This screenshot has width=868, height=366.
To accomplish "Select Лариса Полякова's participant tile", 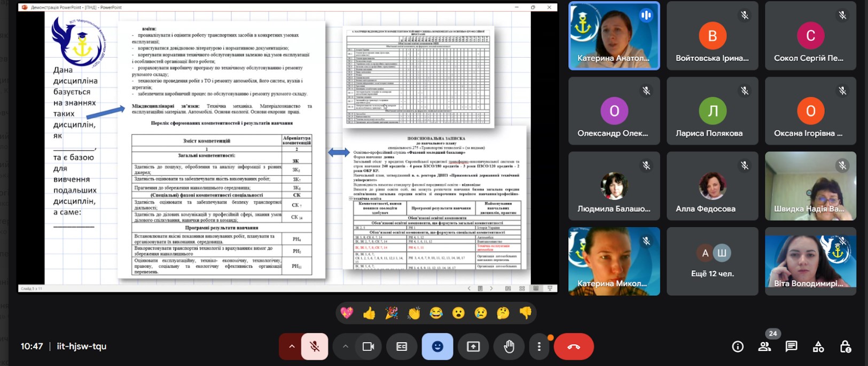I will pos(712,111).
